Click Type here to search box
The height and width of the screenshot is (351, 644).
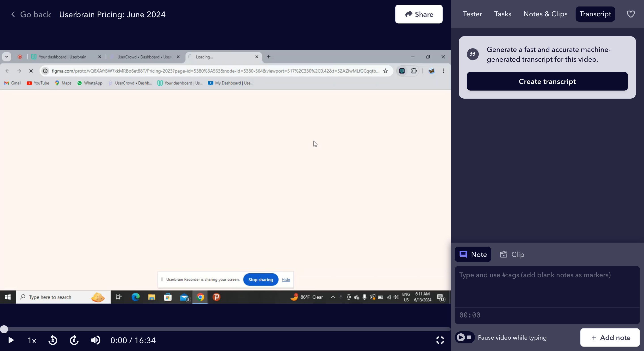[x=63, y=297]
